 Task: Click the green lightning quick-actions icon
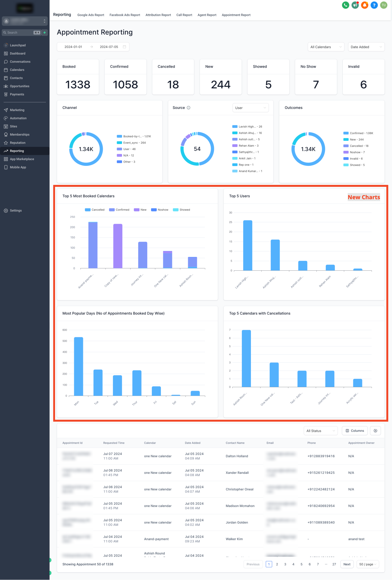[45, 32]
